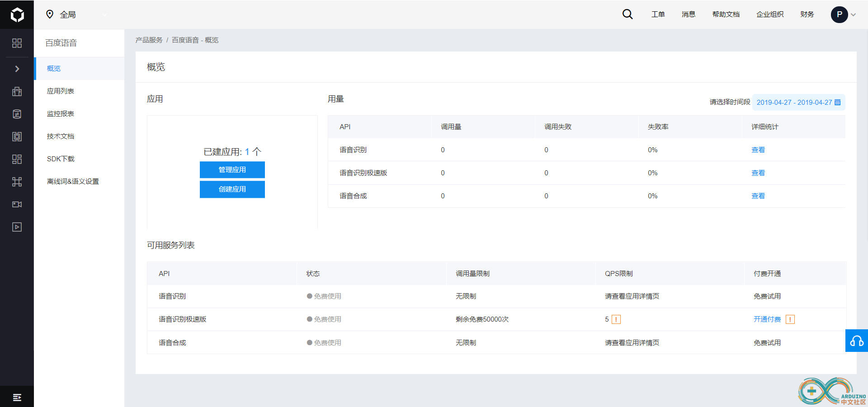
Task: Open the 全局 region dropdown
Action: point(77,14)
